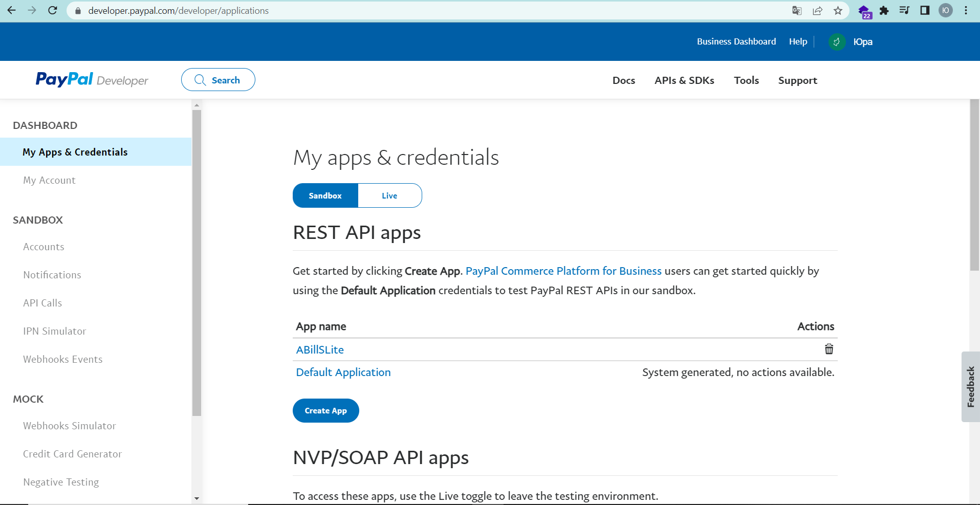Open the APIs & SDKs menu
The image size is (980, 505).
(684, 80)
